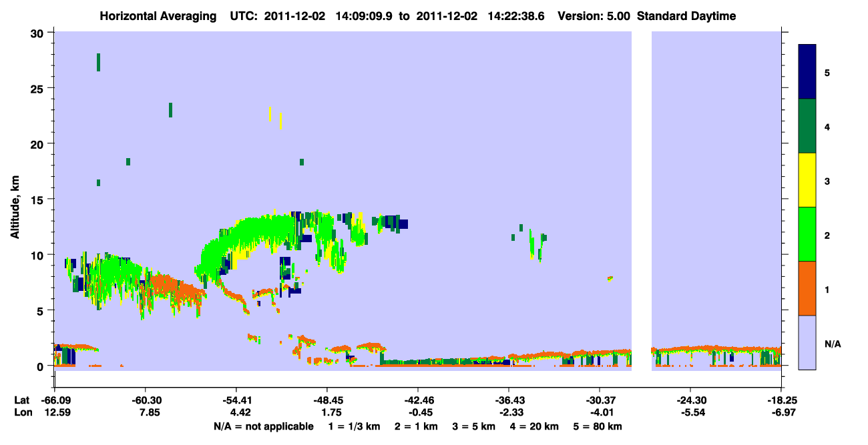Click the colorbar label 5
This screenshot has height=445, width=868.
pos(827,72)
